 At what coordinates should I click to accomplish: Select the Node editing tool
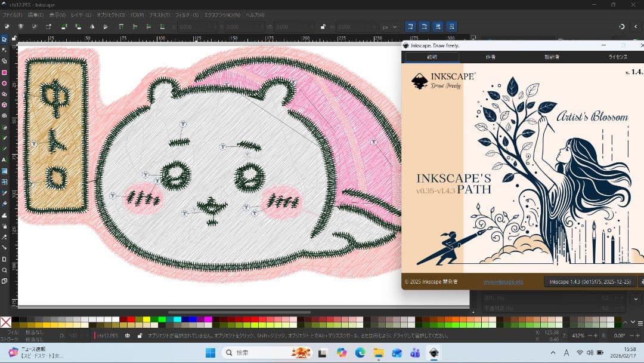(5, 49)
